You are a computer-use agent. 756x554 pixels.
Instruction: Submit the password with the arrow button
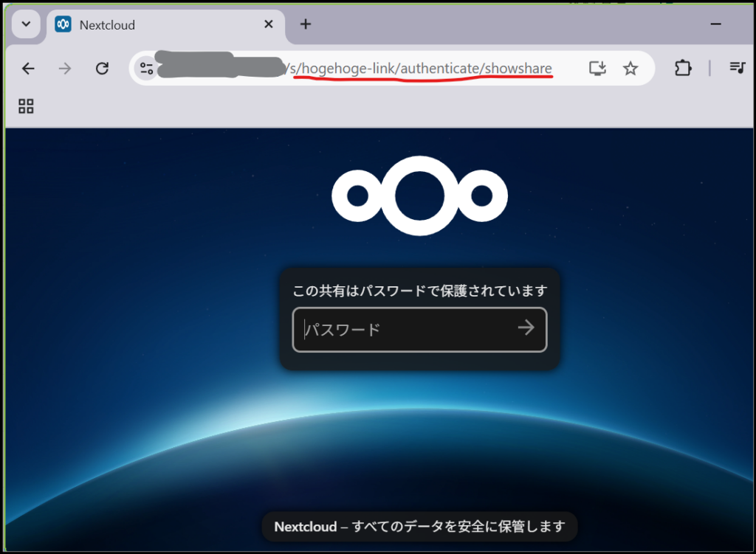[x=526, y=328]
